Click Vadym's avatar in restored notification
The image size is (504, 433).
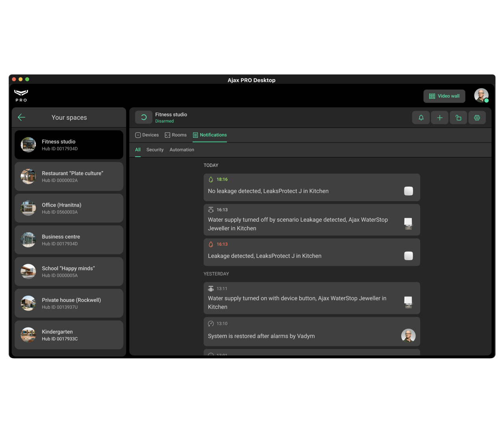coord(408,336)
